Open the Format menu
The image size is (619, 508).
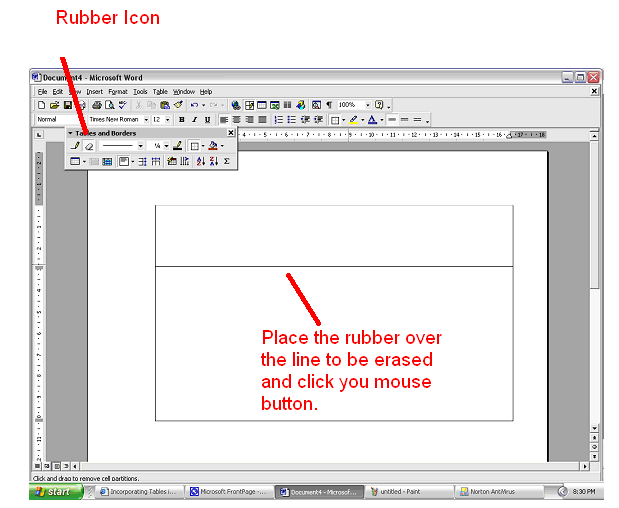click(118, 92)
